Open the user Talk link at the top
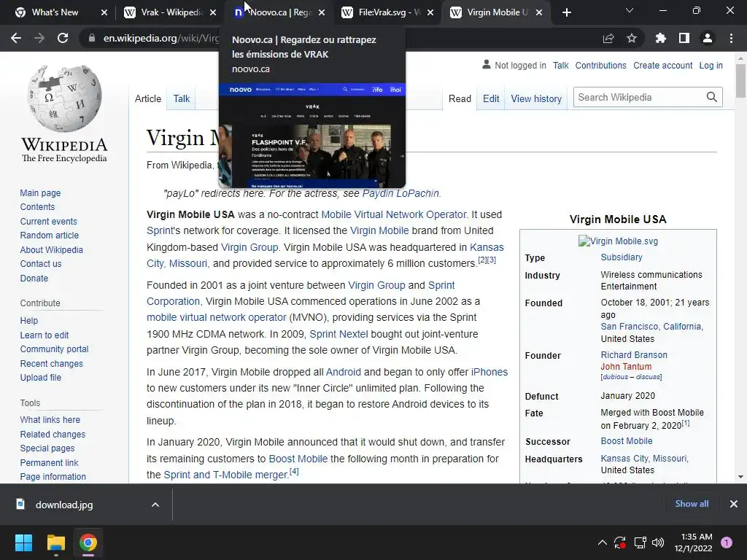 (x=561, y=65)
